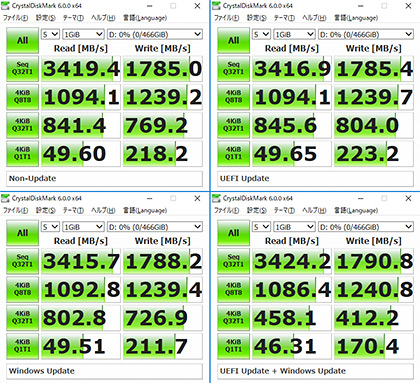Click the Non-Update comment text field

[104, 179]
